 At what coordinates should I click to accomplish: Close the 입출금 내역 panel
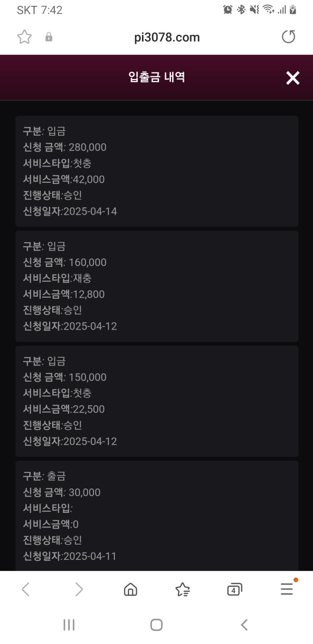click(x=293, y=78)
